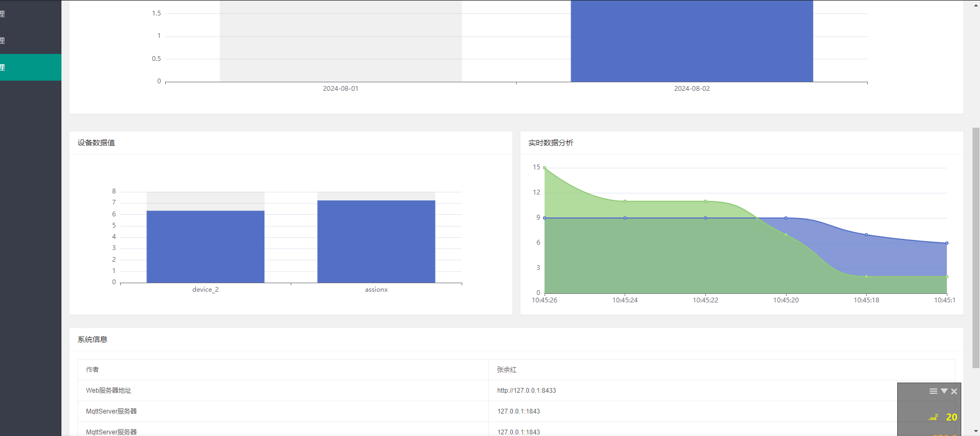Click the 2024-08-01 bar column area

[341, 41]
